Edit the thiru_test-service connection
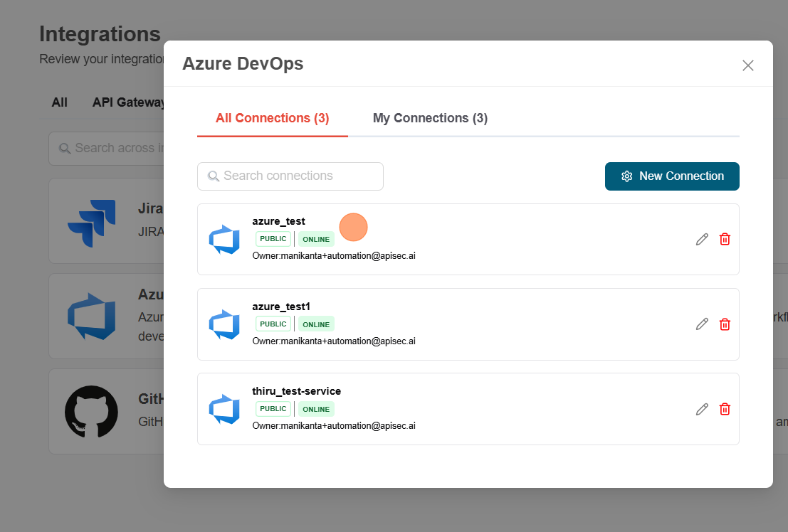 coord(702,409)
